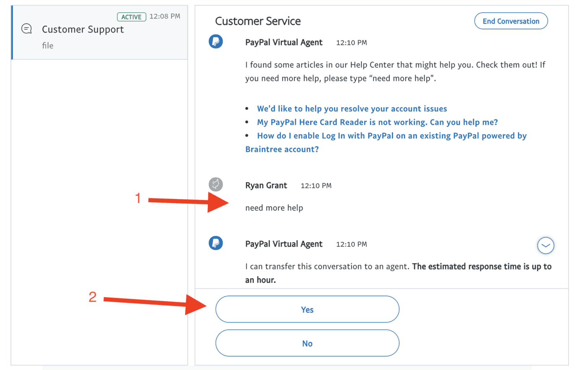
Task: Click the PayPal logo on the second agent message
Action: pos(216,243)
